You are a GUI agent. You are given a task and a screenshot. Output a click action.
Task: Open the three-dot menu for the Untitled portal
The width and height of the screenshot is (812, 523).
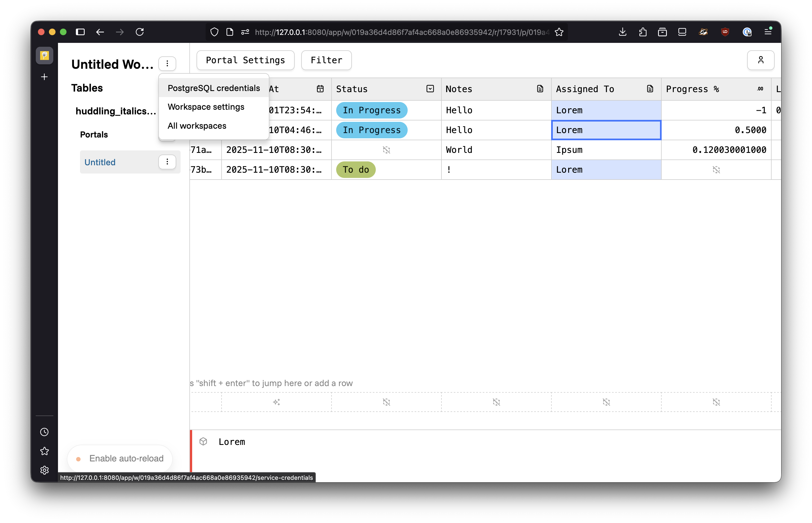click(167, 162)
